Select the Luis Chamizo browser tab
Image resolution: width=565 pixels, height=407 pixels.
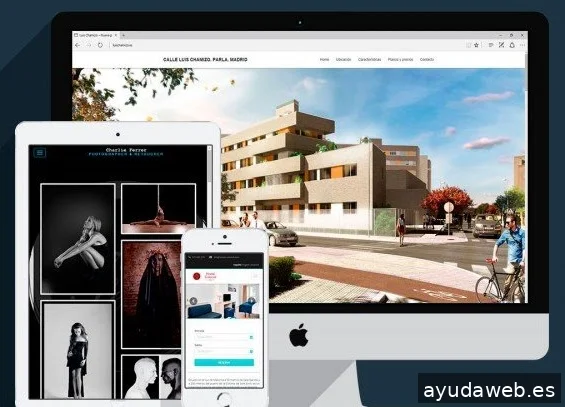tap(96, 35)
